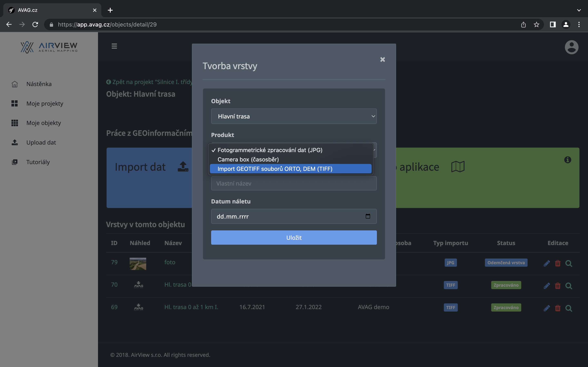Open Moje projekty in the sidebar
Viewport: 588px width, 367px height.
(x=45, y=104)
